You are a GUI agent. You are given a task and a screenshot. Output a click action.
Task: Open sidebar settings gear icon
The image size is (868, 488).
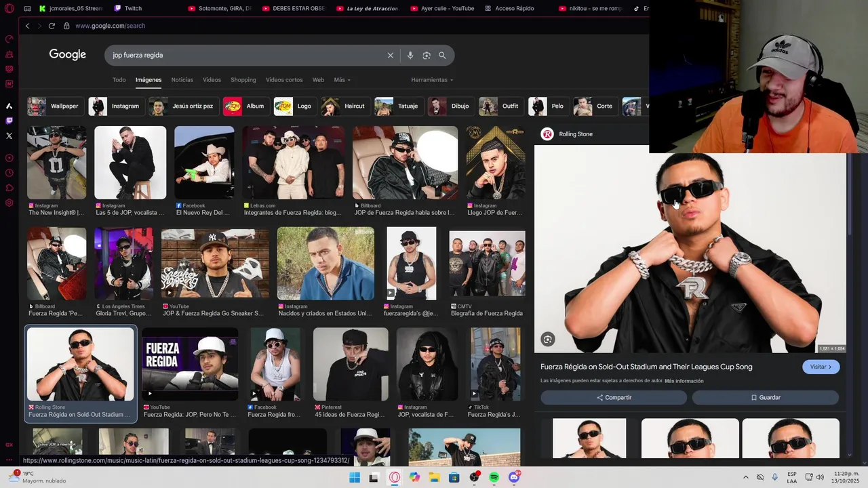pos(9,203)
